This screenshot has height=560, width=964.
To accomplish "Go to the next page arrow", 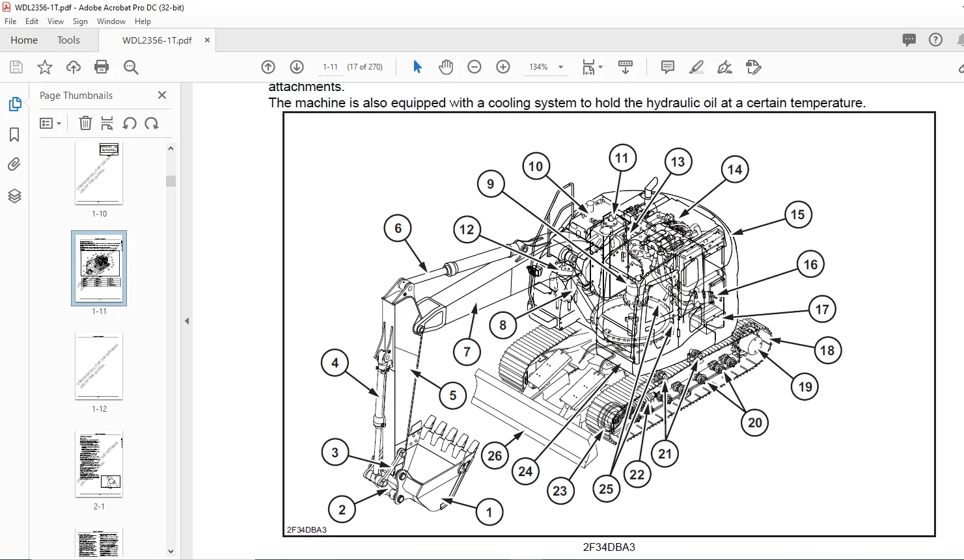I will click(297, 67).
